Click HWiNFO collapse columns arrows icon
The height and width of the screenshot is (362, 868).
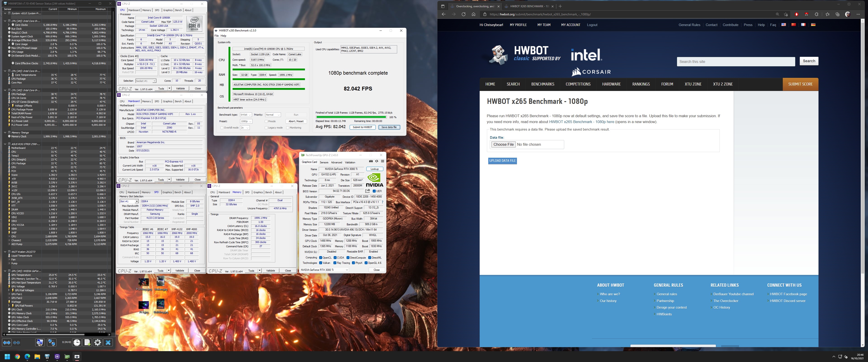pyautogui.click(x=17, y=343)
